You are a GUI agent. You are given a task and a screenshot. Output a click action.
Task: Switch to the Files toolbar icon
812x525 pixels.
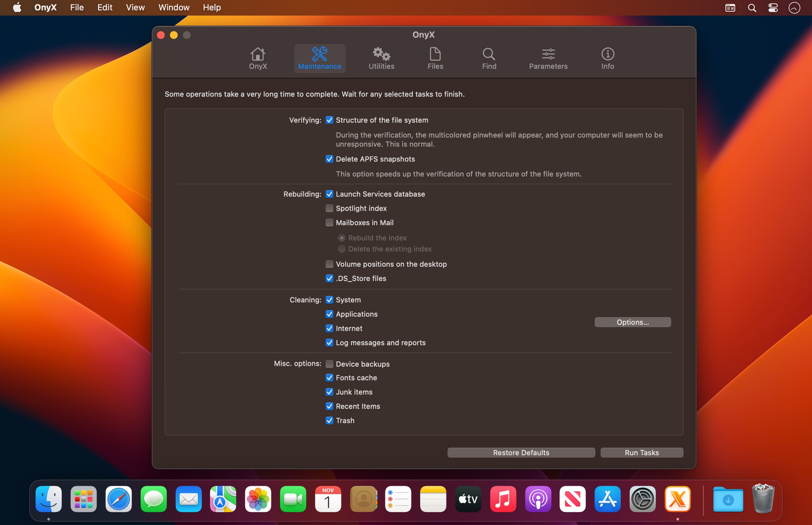[x=435, y=58]
